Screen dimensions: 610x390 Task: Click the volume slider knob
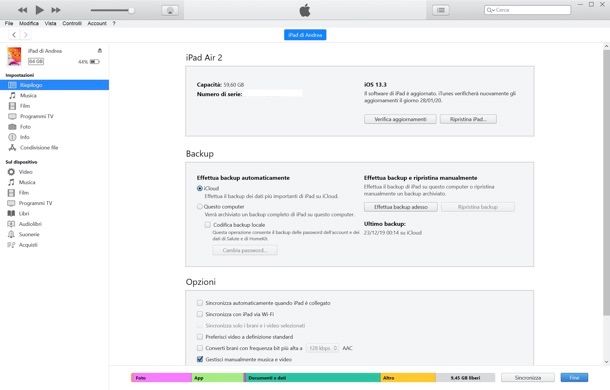coord(131,11)
